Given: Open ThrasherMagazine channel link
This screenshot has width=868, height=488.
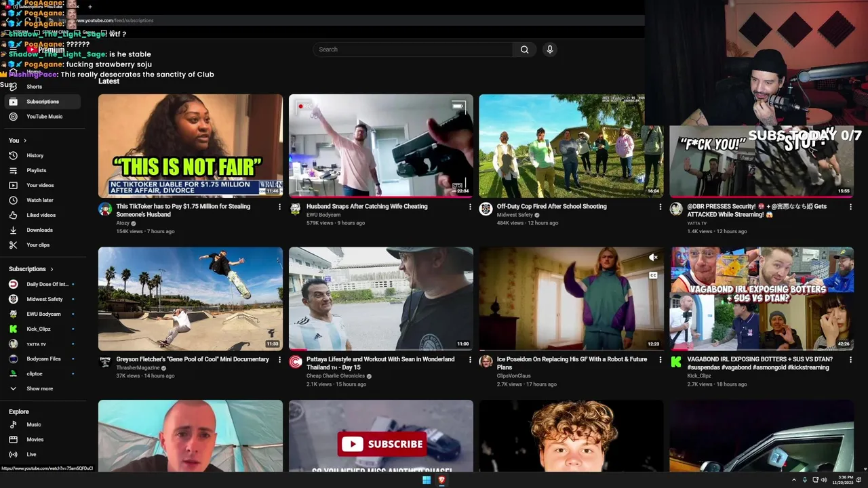Looking at the screenshot, I should coord(138,367).
